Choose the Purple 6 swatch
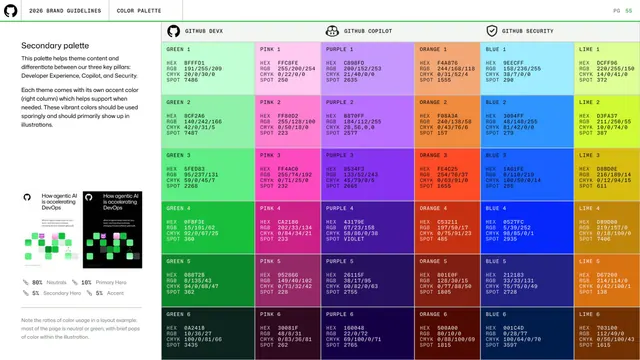This screenshot has height=360, width=640. 368,333
